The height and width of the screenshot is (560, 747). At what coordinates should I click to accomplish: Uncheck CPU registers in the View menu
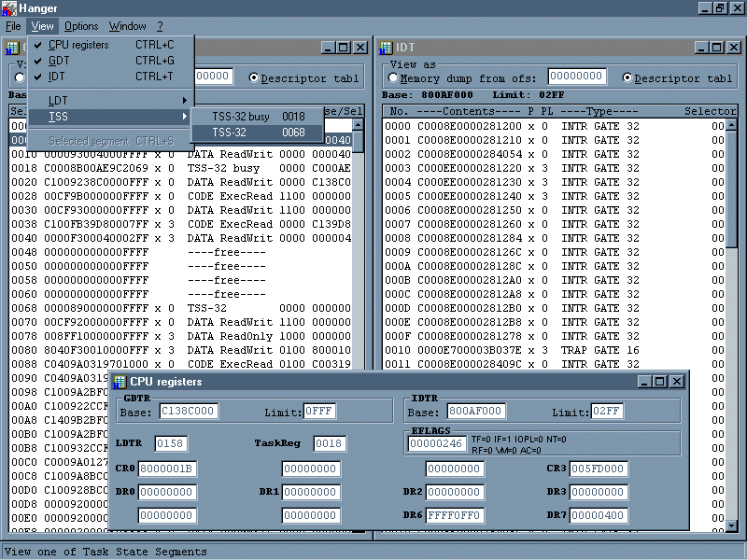111,45
